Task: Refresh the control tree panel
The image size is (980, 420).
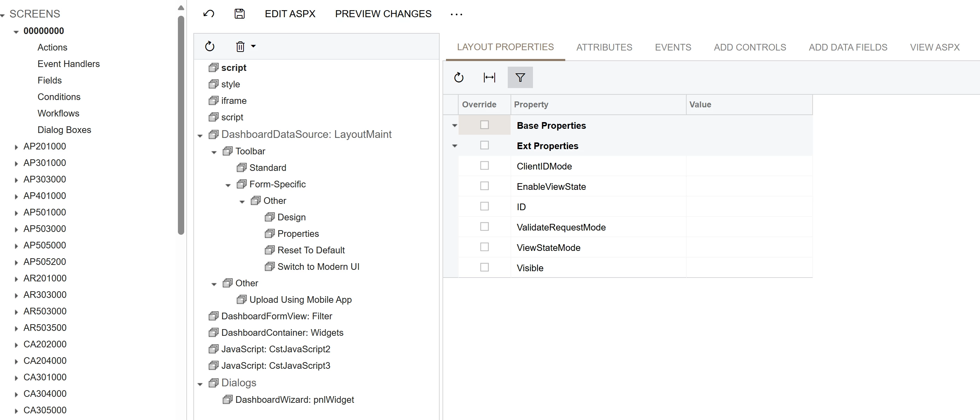Action: (x=209, y=46)
